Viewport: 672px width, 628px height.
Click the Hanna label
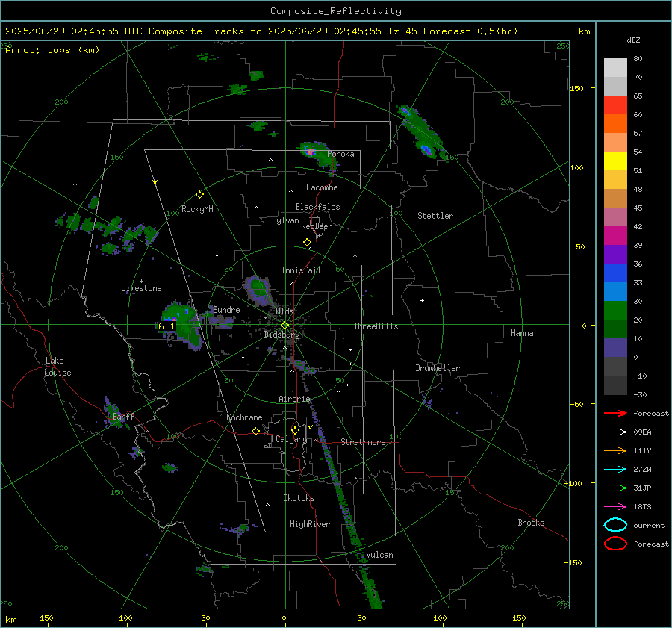coord(522,333)
